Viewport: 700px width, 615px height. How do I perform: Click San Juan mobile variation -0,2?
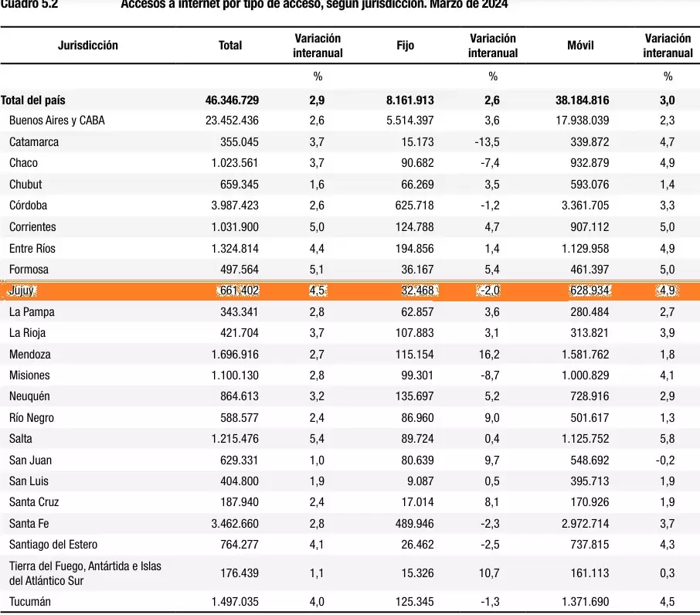(x=665, y=460)
